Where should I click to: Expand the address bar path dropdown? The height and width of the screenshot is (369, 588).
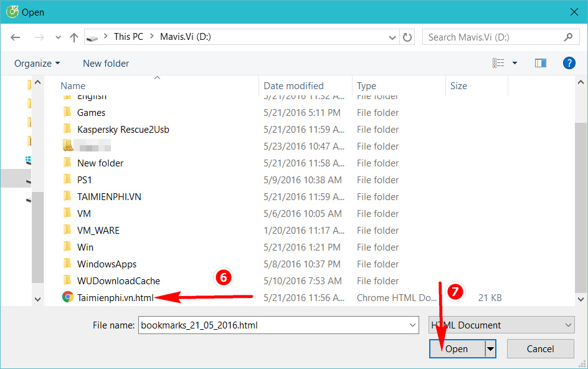click(392, 37)
